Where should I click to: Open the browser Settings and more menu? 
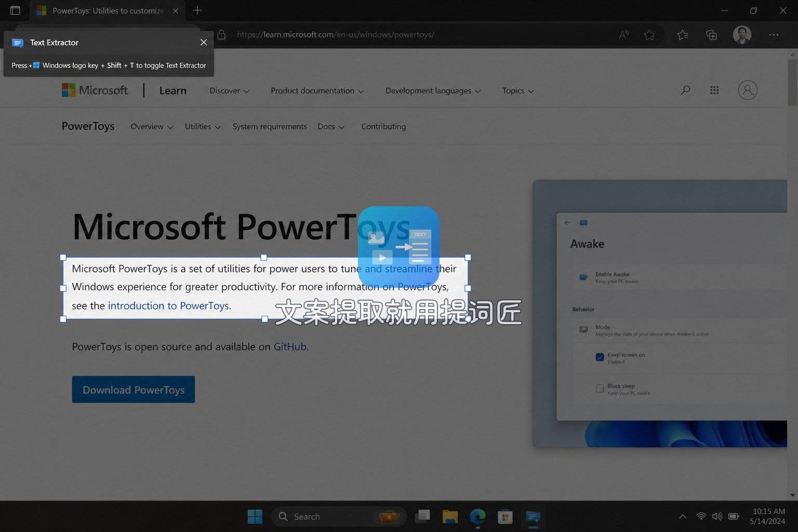774,35
